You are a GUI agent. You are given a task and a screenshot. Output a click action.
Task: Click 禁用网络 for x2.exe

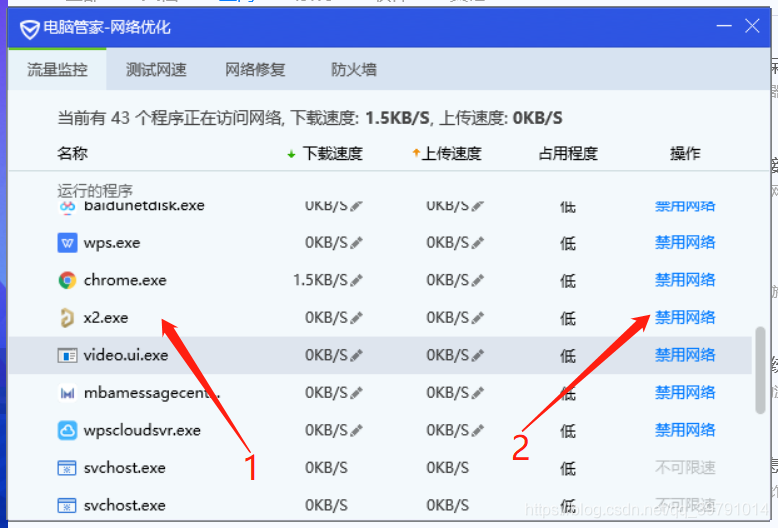coord(685,318)
